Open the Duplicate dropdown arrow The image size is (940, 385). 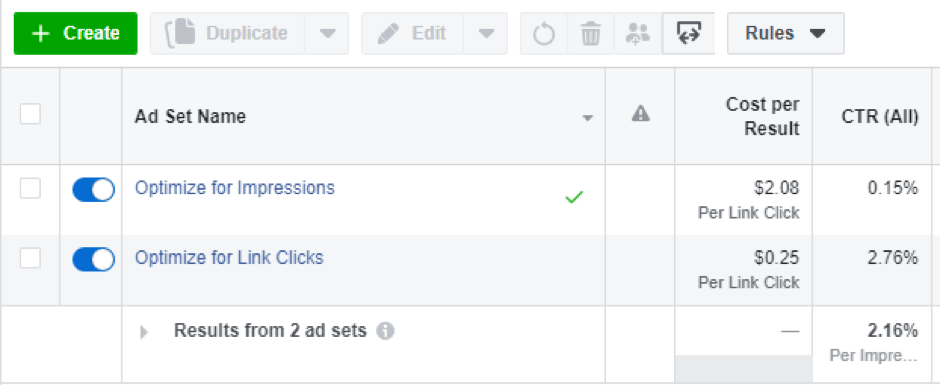327,34
